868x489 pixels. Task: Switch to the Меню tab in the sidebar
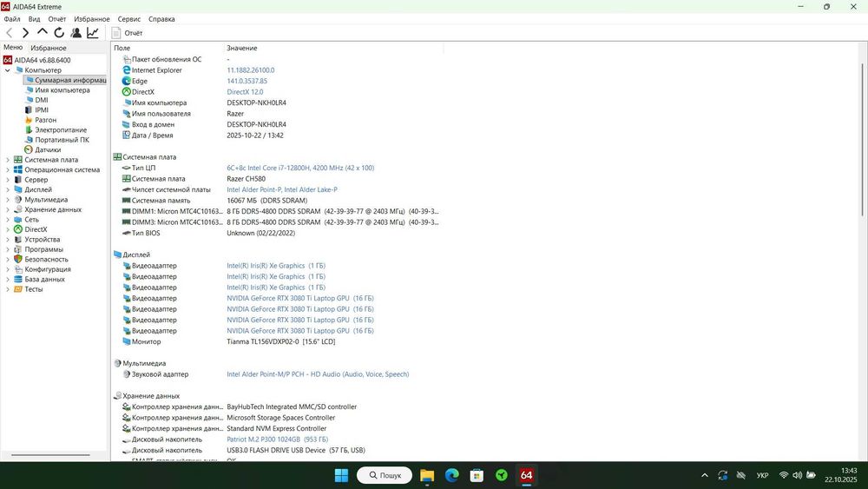click(13, 48)
